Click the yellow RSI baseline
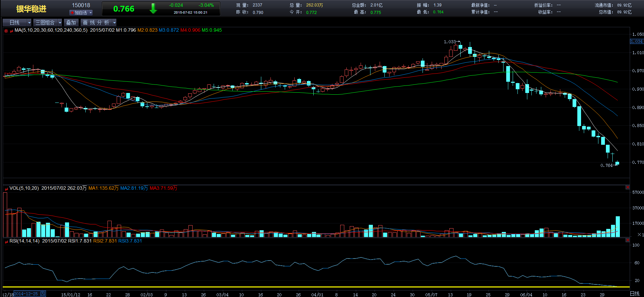The image size is (644, 297). pyautogui.click(x=306, y=287)
